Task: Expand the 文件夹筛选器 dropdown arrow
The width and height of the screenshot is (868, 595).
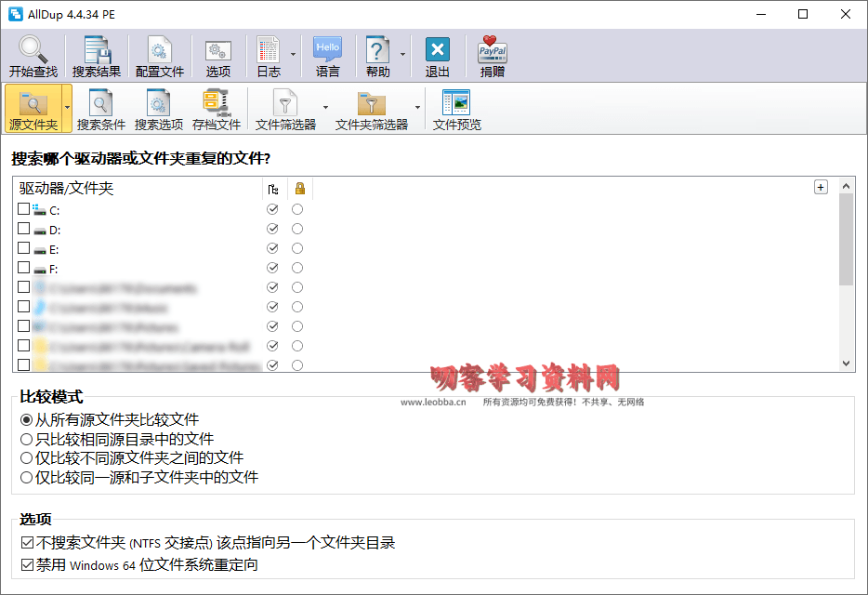Action: point(417,108)
